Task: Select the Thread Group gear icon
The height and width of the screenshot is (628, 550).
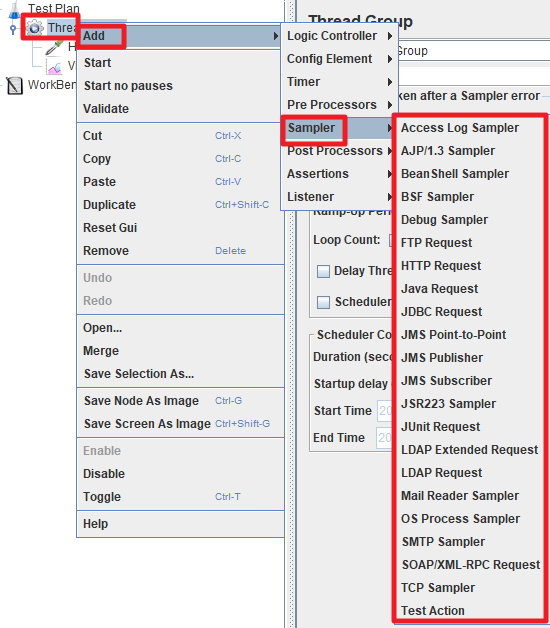Action: tap(35, 28)
